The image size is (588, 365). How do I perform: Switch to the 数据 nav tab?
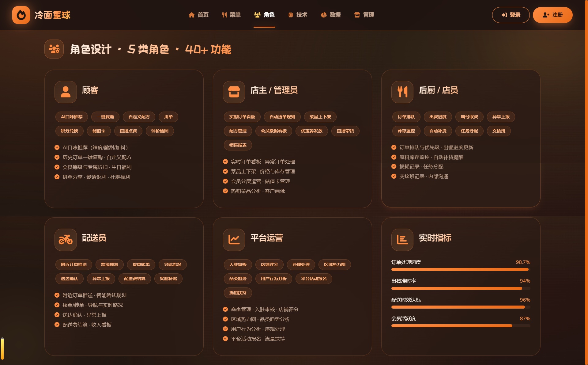[331, 15]
